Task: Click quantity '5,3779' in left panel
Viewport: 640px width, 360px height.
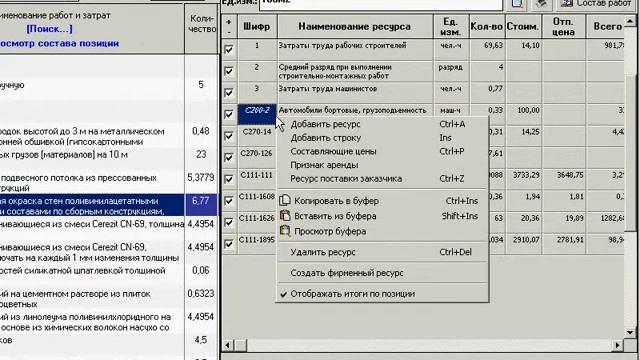Action: 201,178
